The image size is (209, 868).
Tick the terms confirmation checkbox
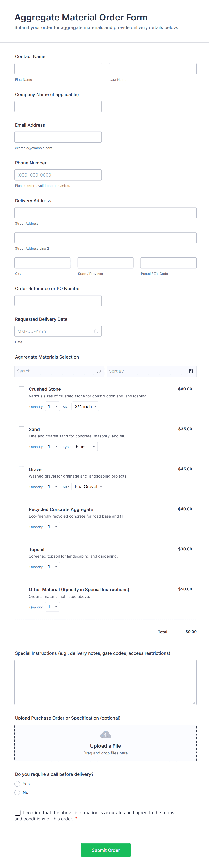pyautogui.click(x=18, y=813)
